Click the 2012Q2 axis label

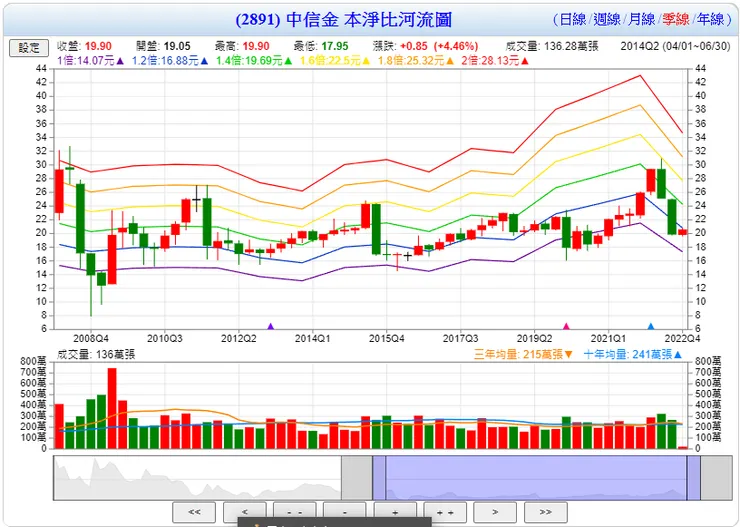click(x=239, y=338)
